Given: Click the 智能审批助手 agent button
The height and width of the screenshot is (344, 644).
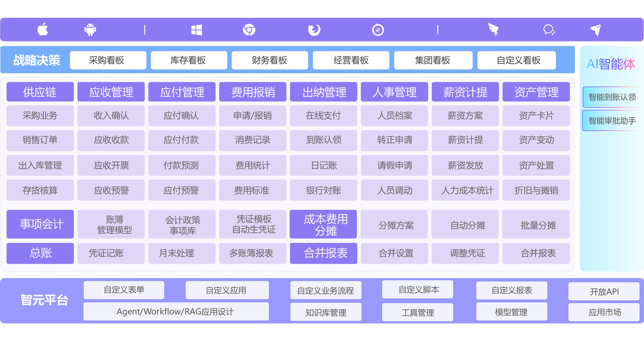Looking at the screenshot, I should tap(612, 121).
